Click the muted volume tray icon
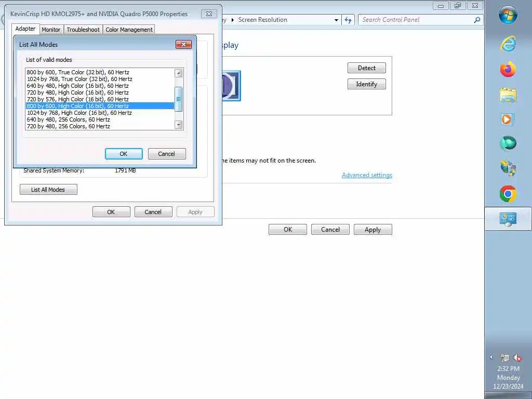 [x=517, y=357]
